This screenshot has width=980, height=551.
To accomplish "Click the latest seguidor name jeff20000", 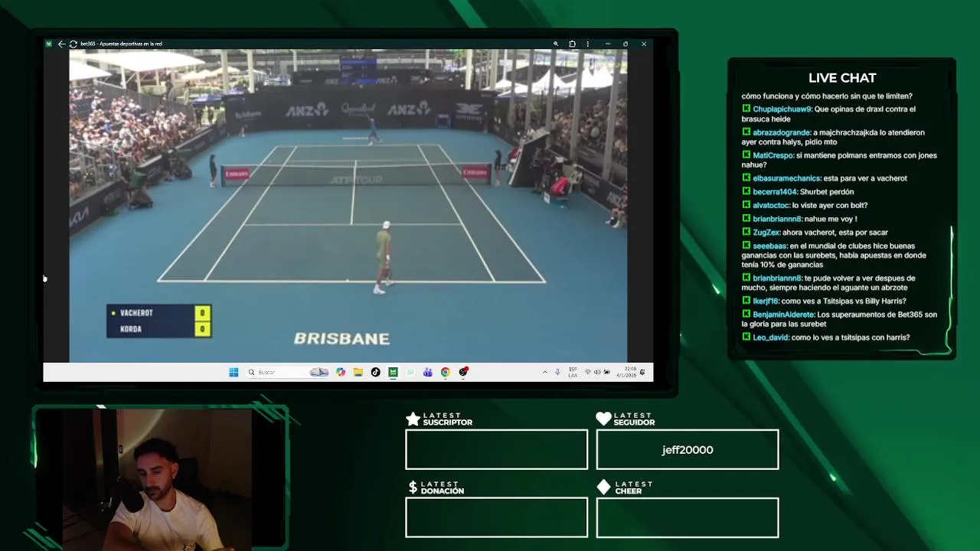I will pyautogui.click(x=688, y=450).
